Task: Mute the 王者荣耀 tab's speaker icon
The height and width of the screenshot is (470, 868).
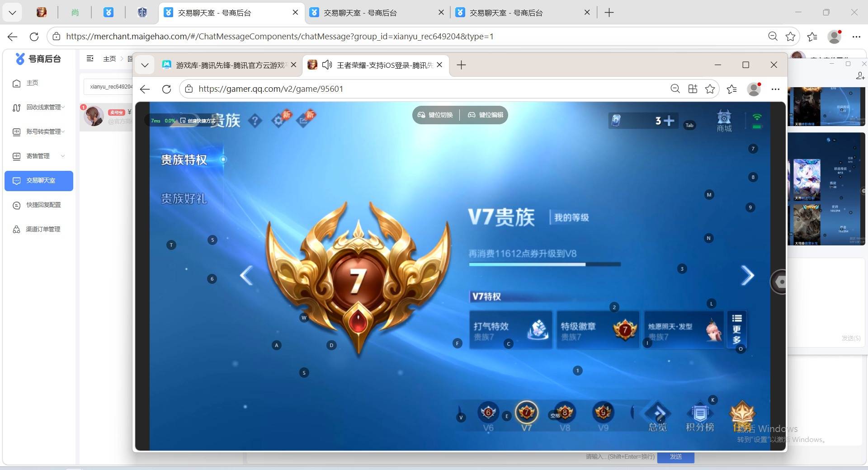Action: (327, 65)
